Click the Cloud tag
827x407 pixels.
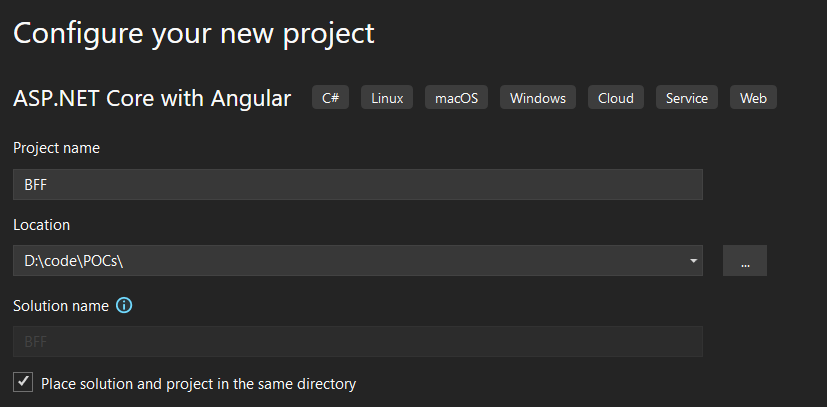pos(616,98)
